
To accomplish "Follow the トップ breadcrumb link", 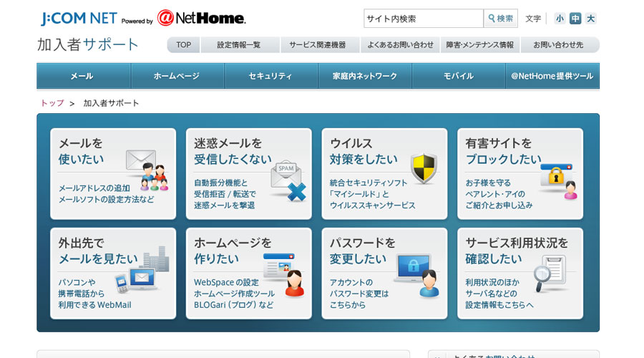I will (x=52, y=103).
